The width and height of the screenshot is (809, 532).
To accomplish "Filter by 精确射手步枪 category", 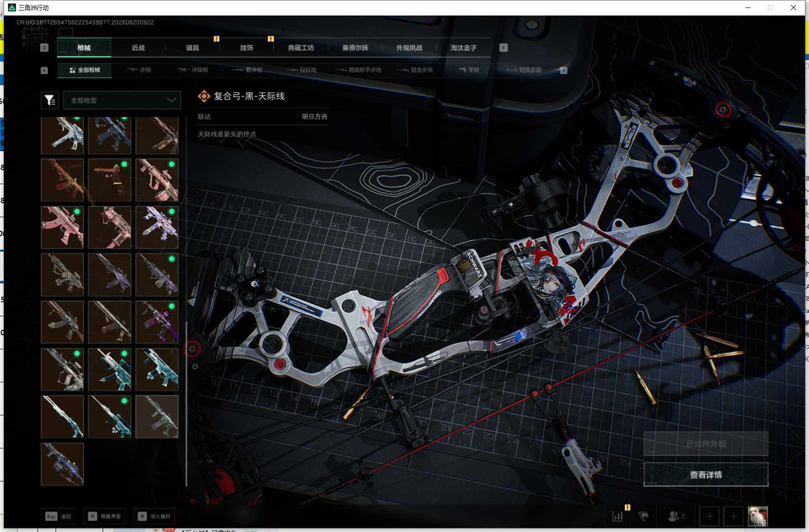I will (x=358, y=70).
